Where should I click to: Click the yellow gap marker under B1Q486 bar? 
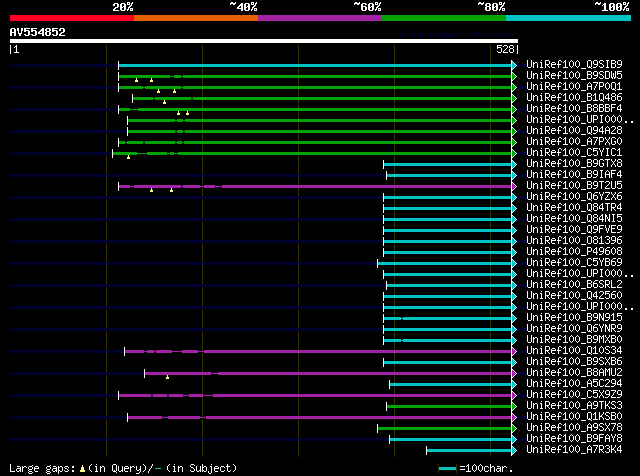pyautogui.click(x=164, y=102)
